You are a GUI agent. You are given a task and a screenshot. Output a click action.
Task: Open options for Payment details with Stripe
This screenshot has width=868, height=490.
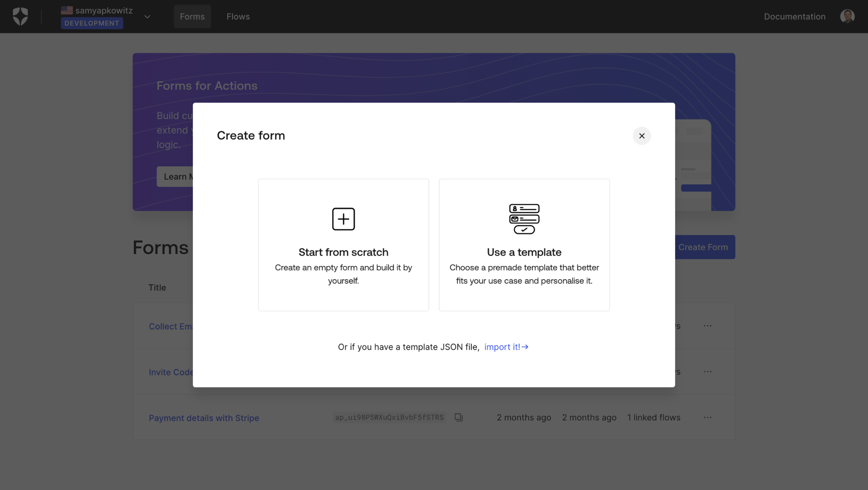[707, 418]
